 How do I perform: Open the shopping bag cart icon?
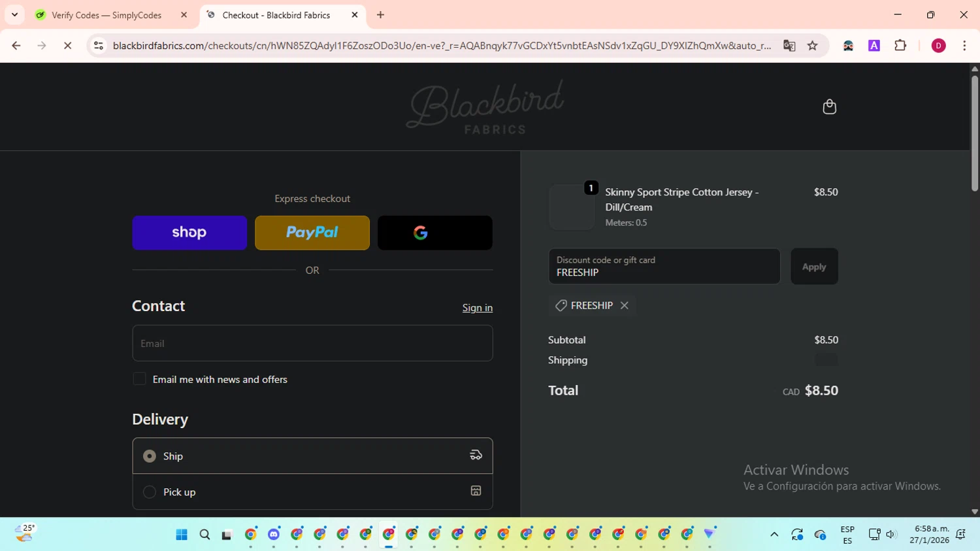(x=829, y=107)
